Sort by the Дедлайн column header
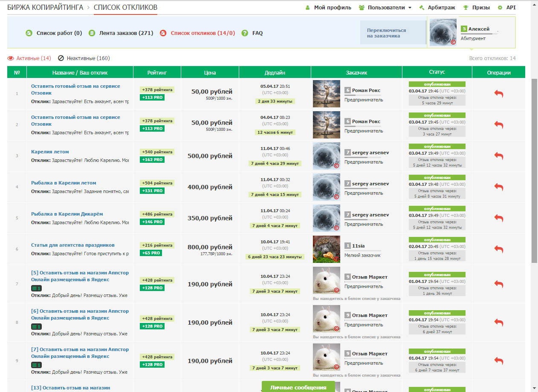538x392 pixels. (275, 72)
